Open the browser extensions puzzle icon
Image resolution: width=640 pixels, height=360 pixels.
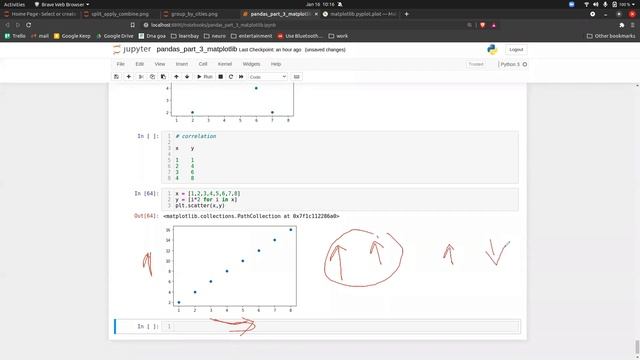622,25
